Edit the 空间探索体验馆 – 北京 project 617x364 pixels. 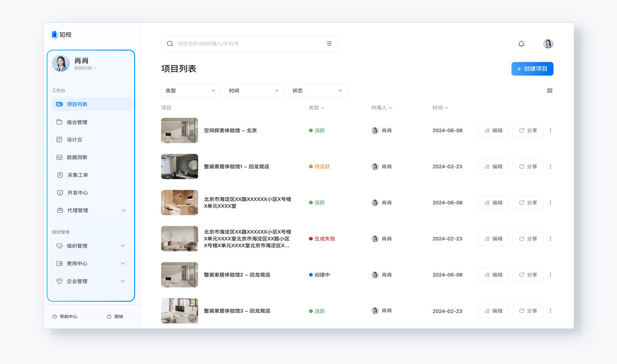point(493,130)
